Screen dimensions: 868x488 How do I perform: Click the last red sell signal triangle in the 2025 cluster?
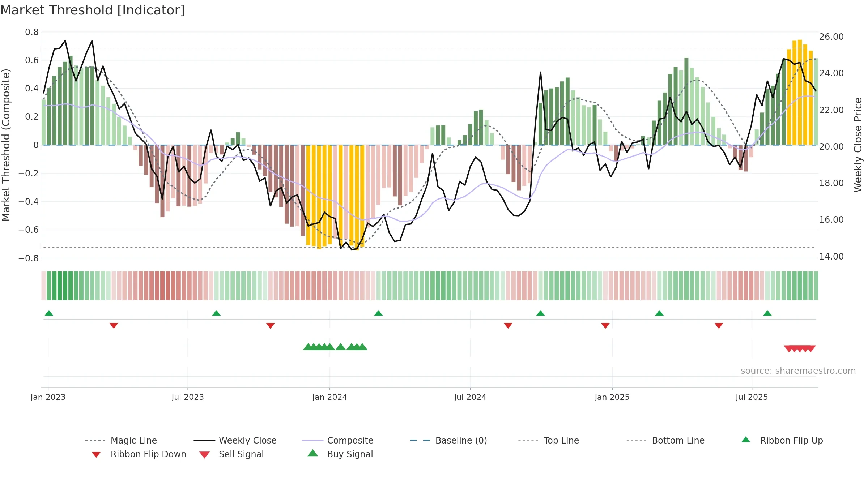(811, 349)
